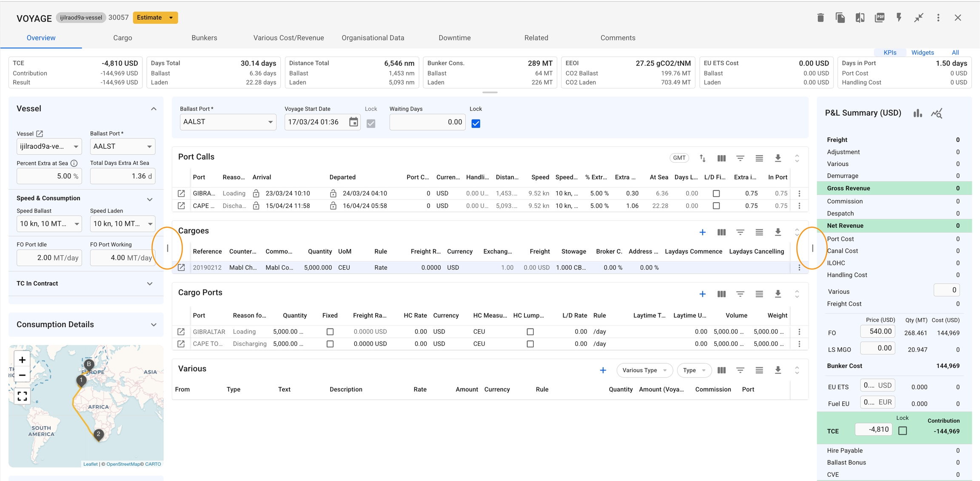This screenshot has height=481, width=980.
Task: Click the copy voyage icon
Action: pos(840,17)
